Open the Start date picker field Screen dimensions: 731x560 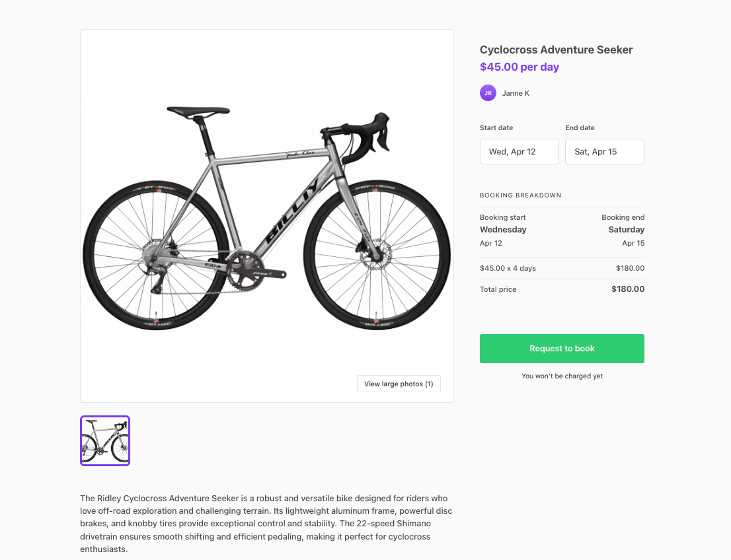click(x=519, y=151)
